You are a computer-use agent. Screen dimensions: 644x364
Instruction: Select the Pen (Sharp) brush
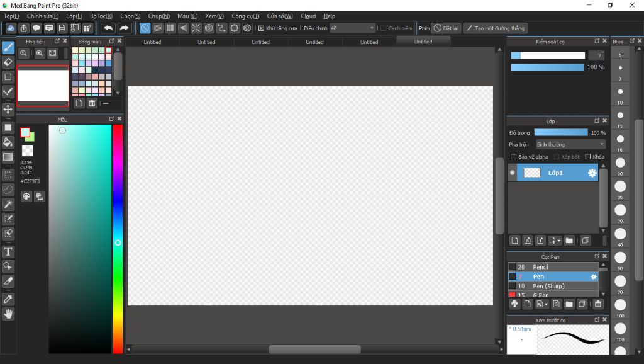pos(553,286)
